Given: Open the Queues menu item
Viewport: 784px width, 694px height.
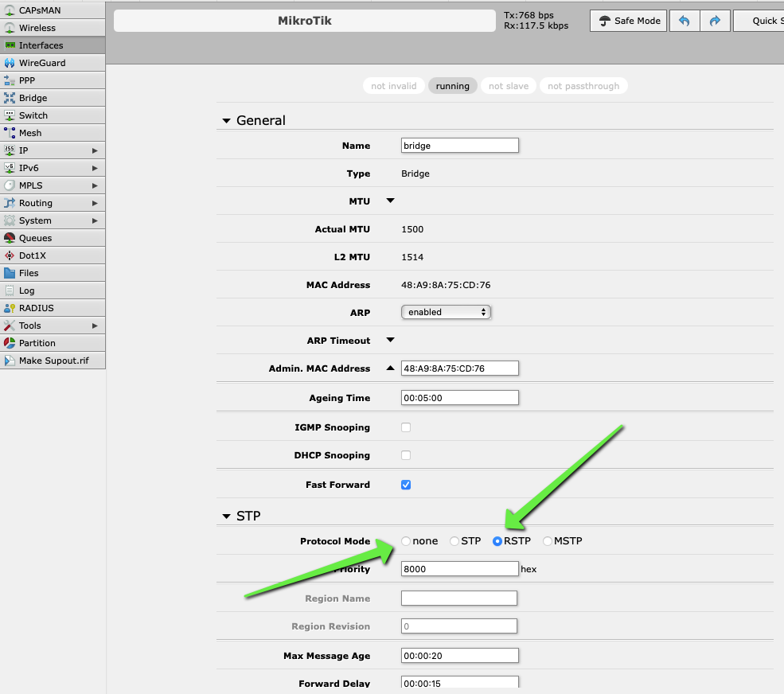Looking at the screenshot, I should [53, 238].
